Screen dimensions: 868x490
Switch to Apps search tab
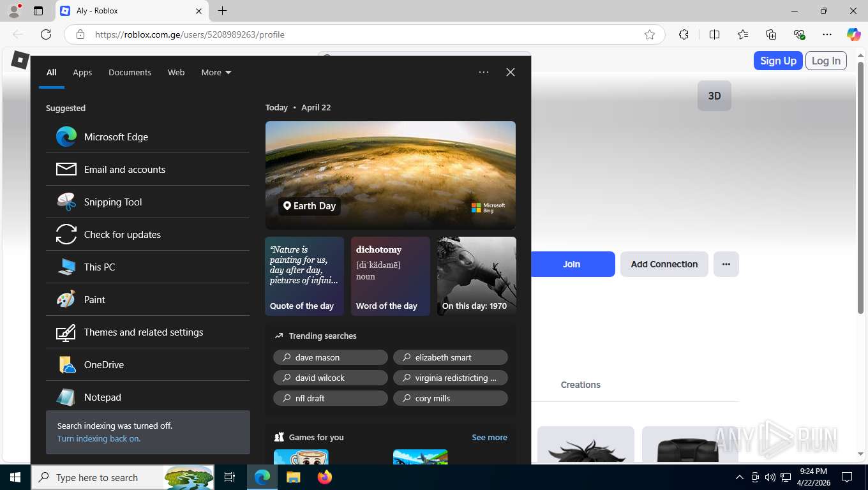coord(82,72)
